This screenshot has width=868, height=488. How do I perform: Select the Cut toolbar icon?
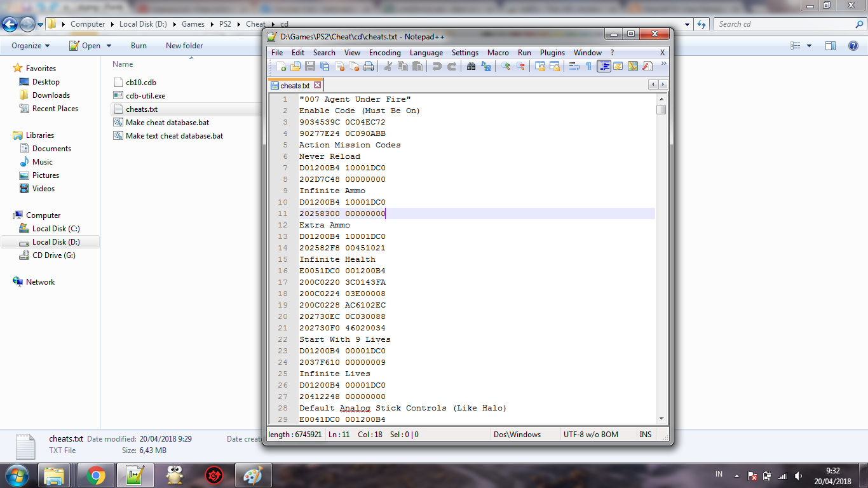[388, 66]
